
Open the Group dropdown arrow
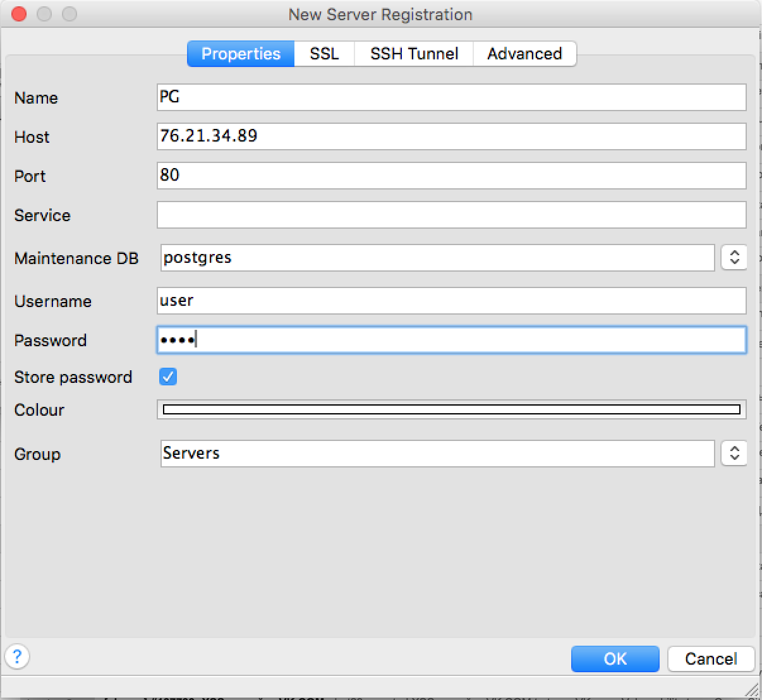pos(734,454)
